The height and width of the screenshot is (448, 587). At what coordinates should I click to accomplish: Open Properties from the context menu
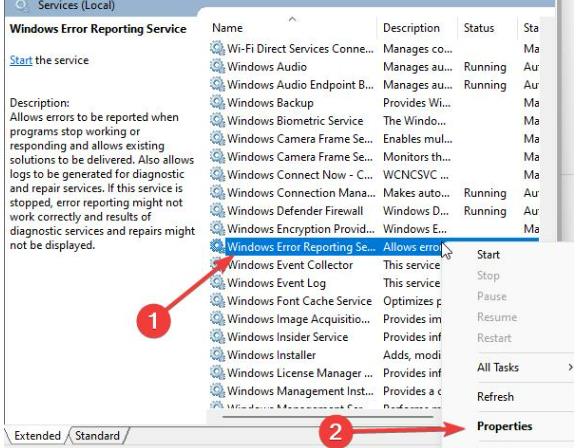[x=504, y=426]
